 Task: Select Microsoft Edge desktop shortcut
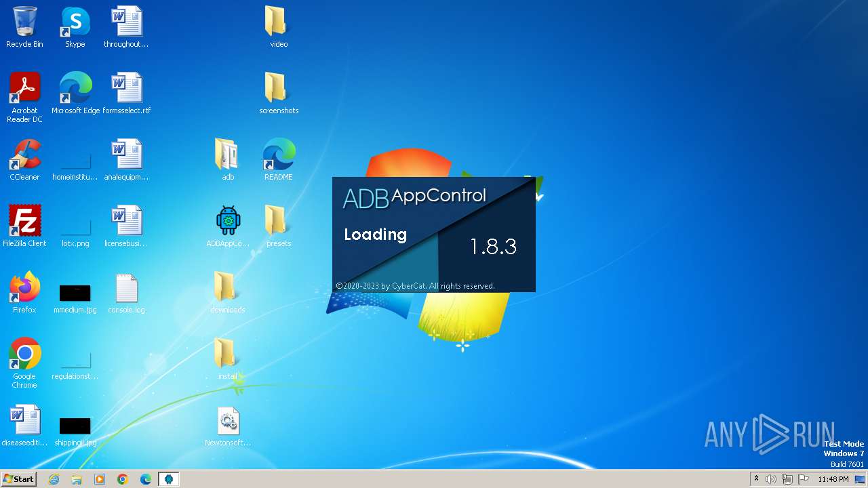75,94
